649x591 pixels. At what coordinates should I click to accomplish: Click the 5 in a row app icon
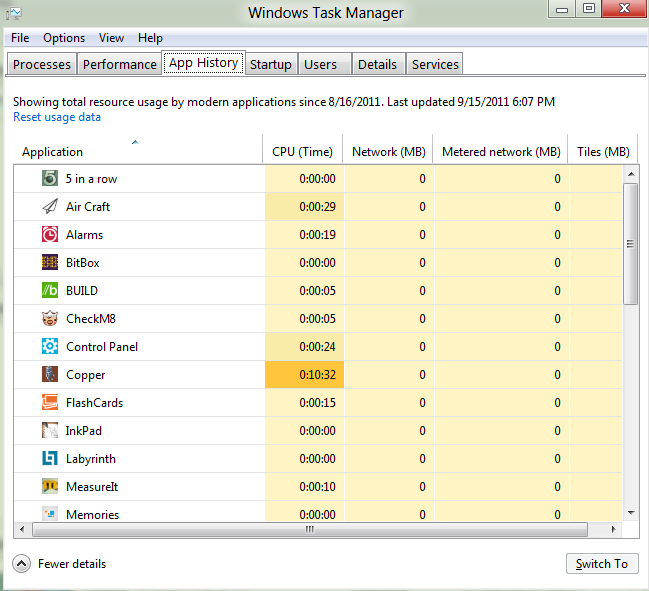50,178
